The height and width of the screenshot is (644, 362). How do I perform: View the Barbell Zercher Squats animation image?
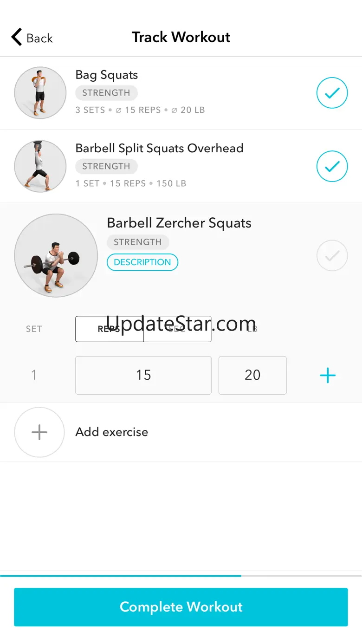[56, 255]
